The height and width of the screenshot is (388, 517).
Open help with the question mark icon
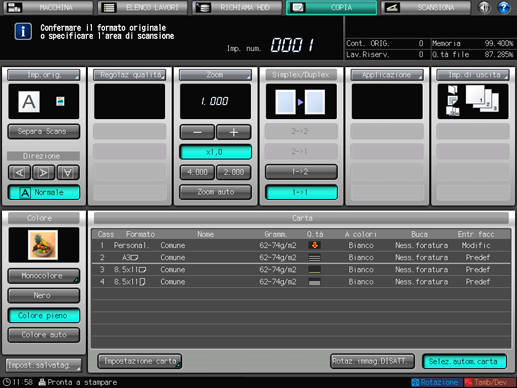click(504, 7)
